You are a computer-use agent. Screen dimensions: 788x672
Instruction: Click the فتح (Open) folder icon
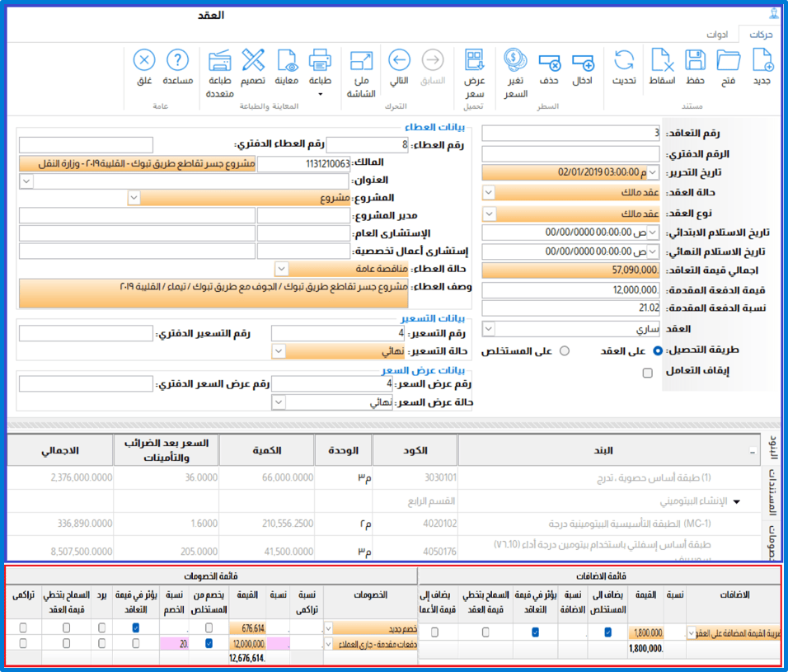point(728,60)
